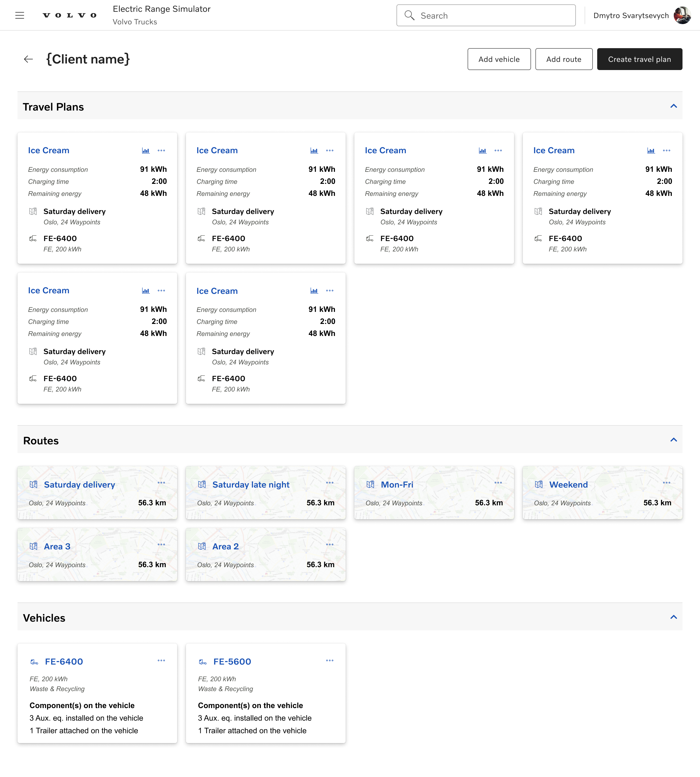The width and height of the screenshot is (700, 777).
Task: Open more options on Area 2 route
Action: 329,544
